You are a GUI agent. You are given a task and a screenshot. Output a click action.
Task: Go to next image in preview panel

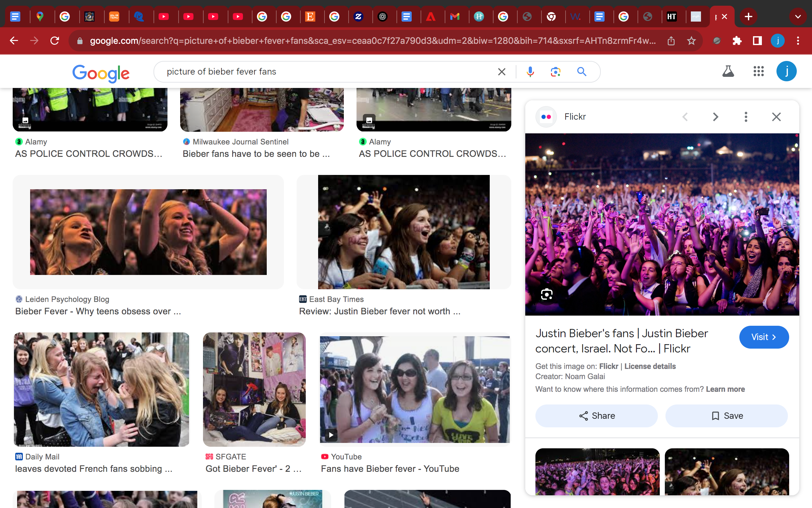pos(715,117)
